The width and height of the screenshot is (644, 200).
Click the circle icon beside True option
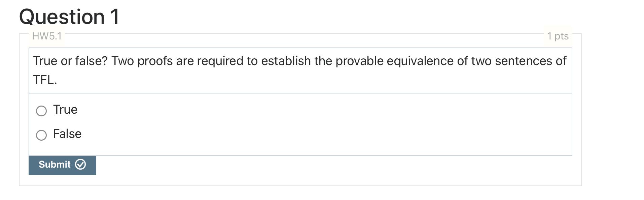(41, 110)
